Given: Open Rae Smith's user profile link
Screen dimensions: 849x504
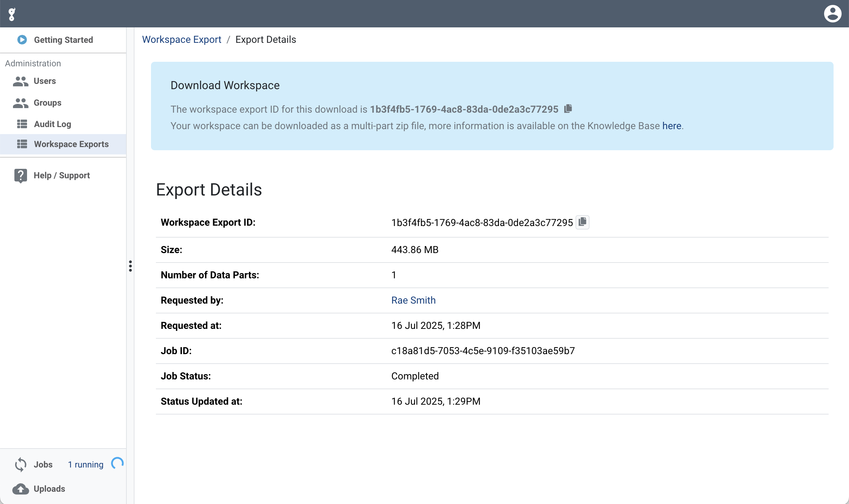Looking at the screenshot, I should click(x=413, y=300).
